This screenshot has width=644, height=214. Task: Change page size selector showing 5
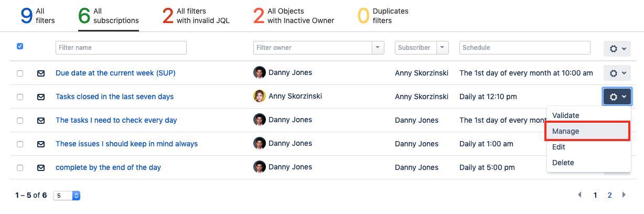pos(67,196)
